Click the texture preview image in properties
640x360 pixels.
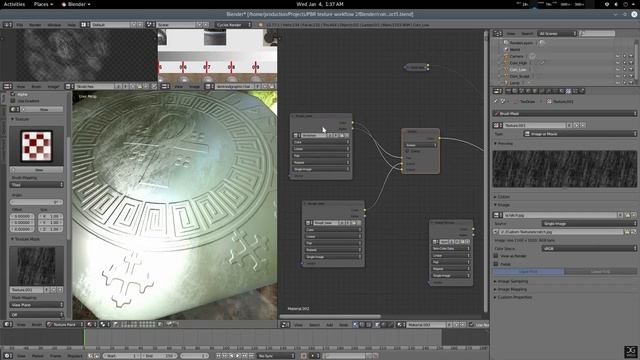[x=564, y=169]
